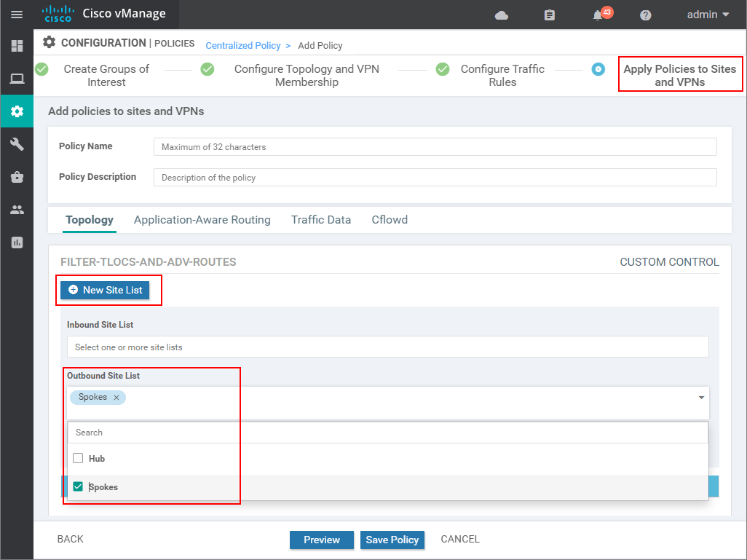Switch to the Application-Aware Routing tab
The width and height of the screenshot is (747, 560).
pyautogui.click(x=202, y=219)
